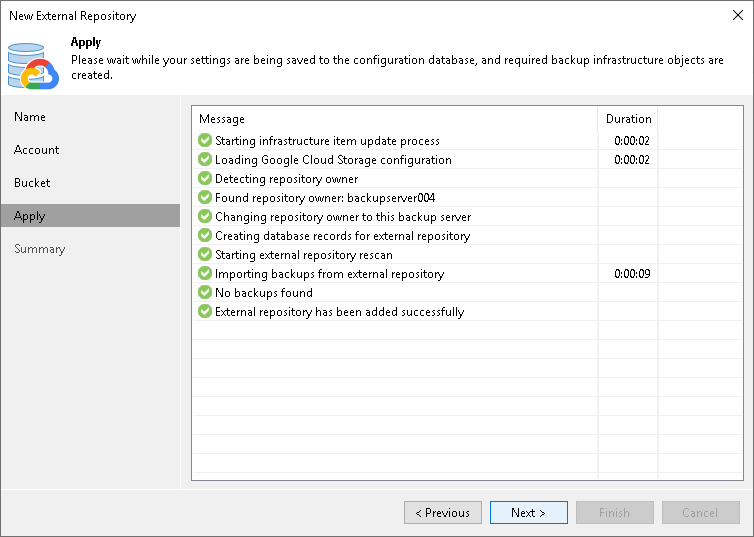Select 'Changing repository owner to this backup server'
This screenshot has width=754, height=537.
[343, 217]
